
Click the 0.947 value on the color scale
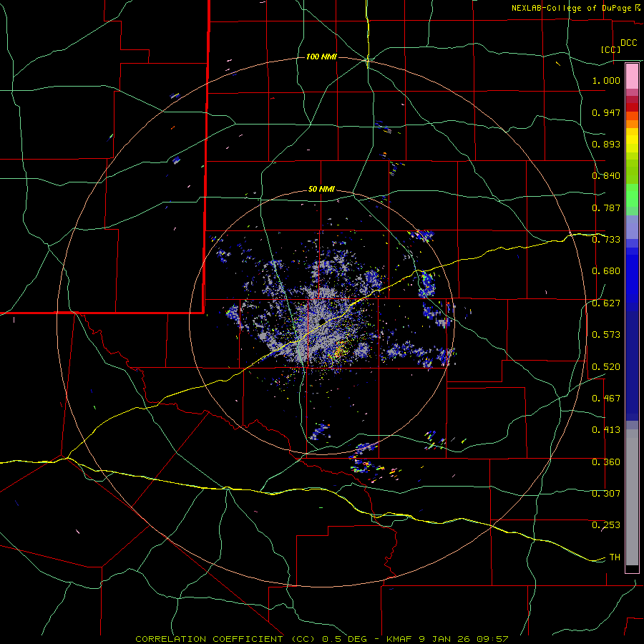[606, 112]
